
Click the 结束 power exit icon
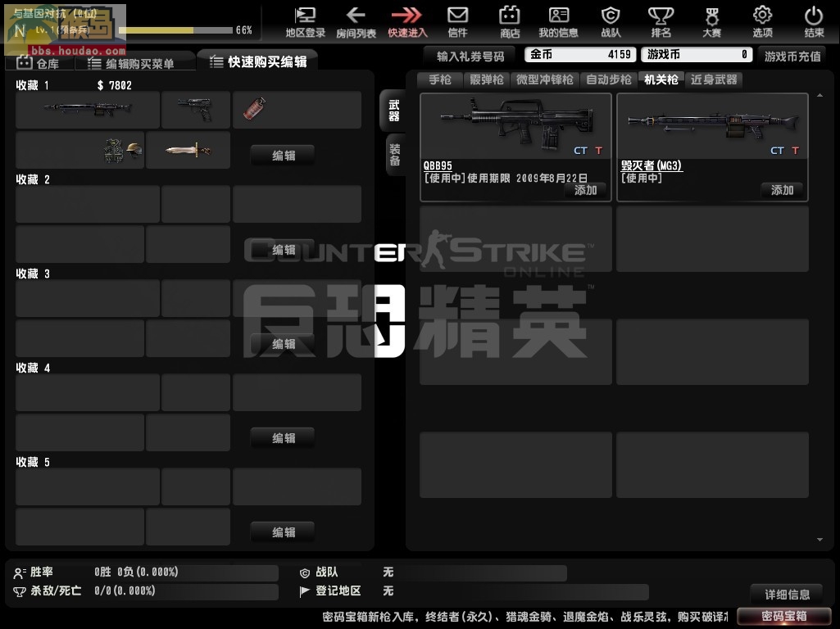[814, 22]
